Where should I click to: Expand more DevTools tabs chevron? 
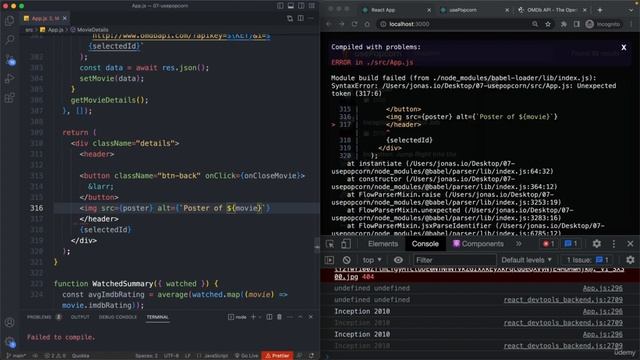pyautogui.click(x=518, y=244)
